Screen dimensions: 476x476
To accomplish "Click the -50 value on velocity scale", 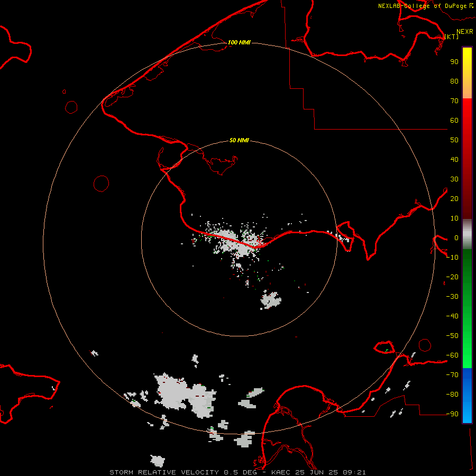I will pos(452,336).
